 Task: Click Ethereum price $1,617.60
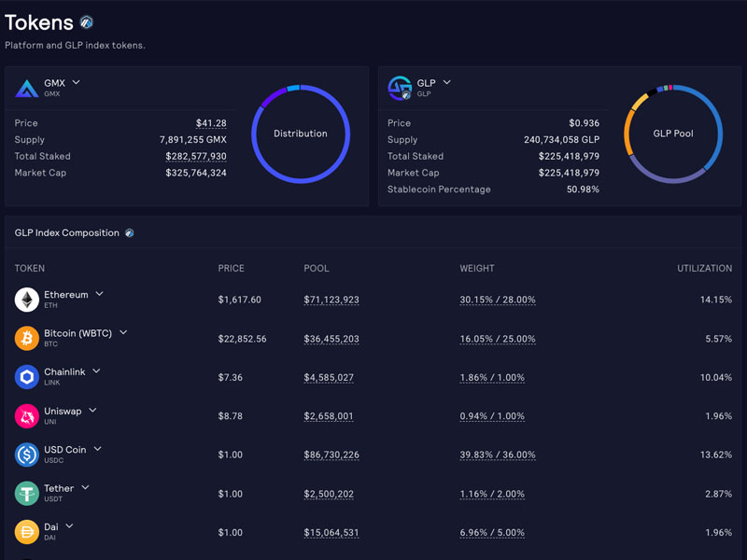coord(240,300)
